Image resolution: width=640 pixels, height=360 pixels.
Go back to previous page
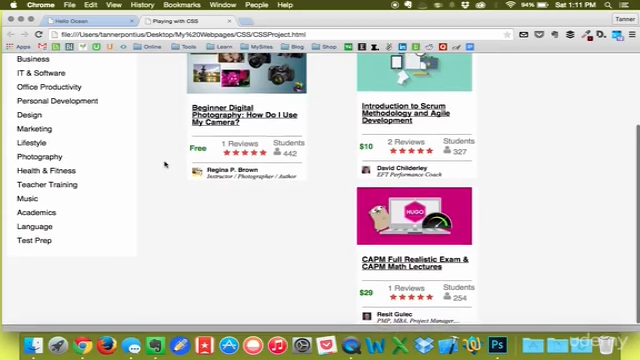coord(11,35)
